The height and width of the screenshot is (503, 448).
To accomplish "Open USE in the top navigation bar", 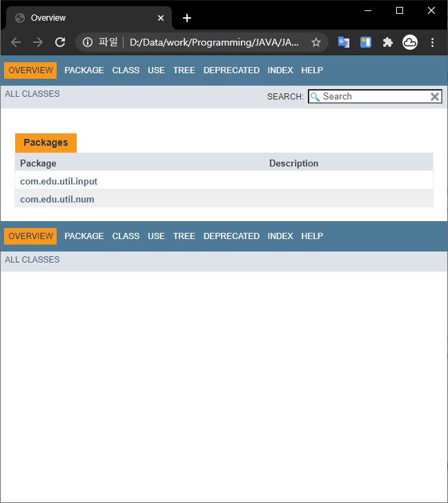I will (x=156, y=70).
